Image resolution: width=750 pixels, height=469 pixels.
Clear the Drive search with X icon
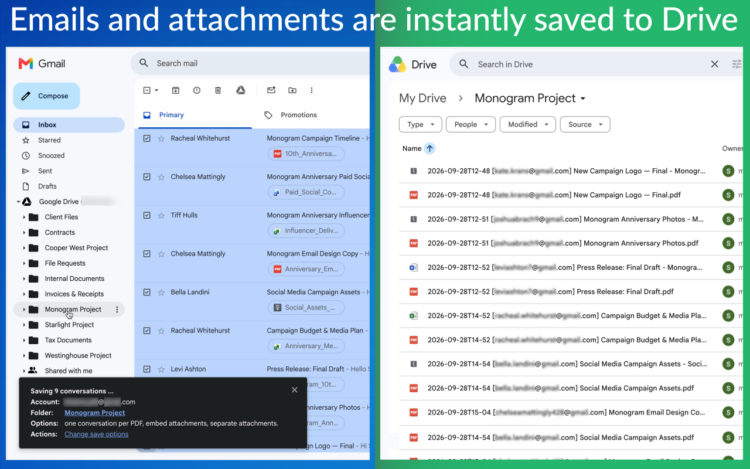point(714,64)
